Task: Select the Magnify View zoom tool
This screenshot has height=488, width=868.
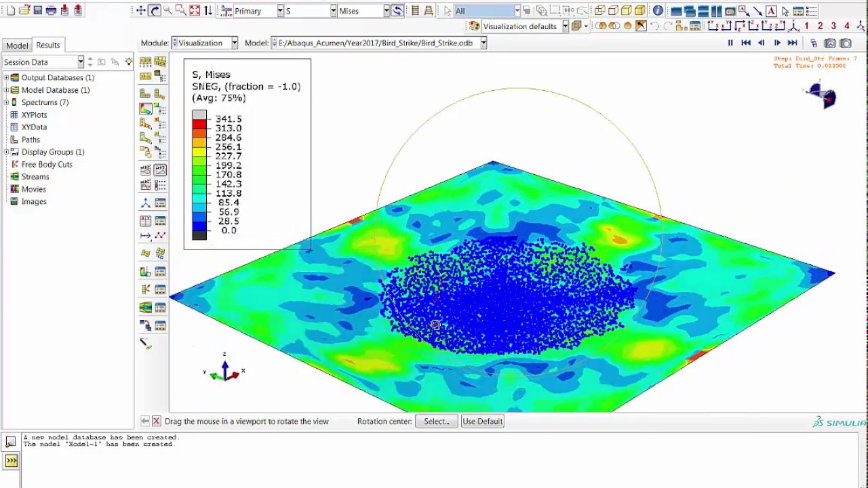Action: tap(167, 11)
